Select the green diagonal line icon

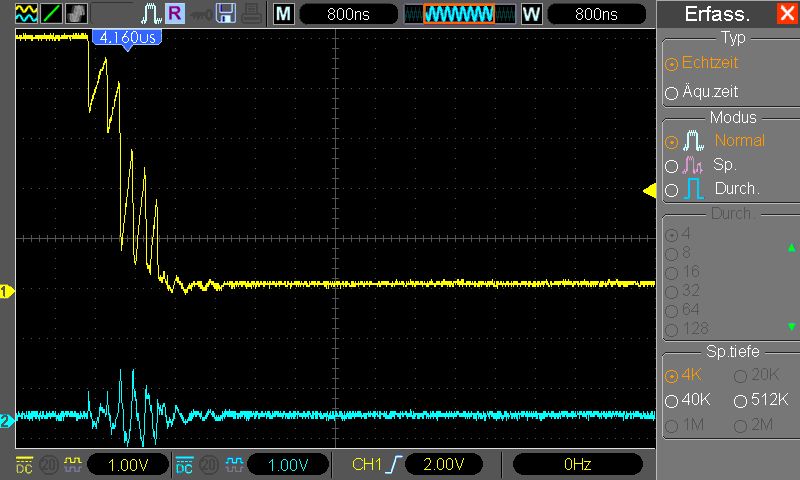coord(52,14)
